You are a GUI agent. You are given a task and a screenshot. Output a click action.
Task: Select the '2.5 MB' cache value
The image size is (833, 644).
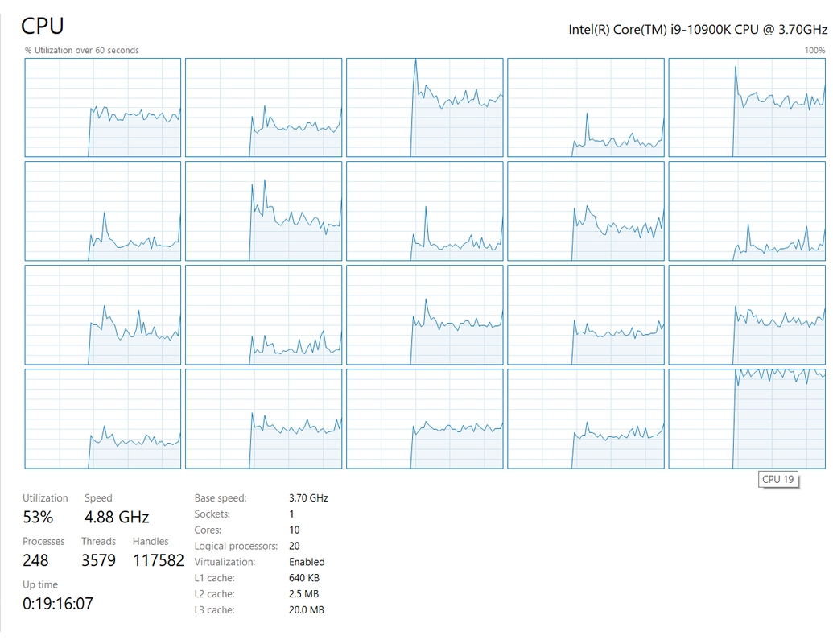point(304,593)
